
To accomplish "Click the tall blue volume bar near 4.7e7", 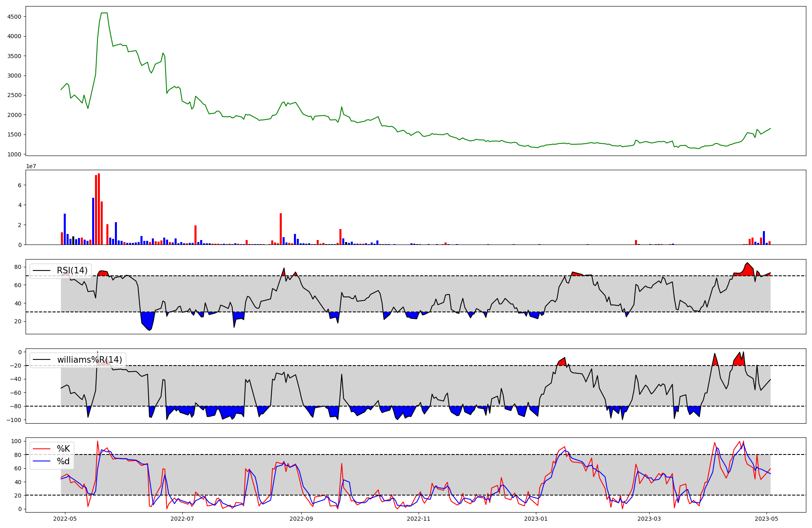I will [x=93, y=221].
